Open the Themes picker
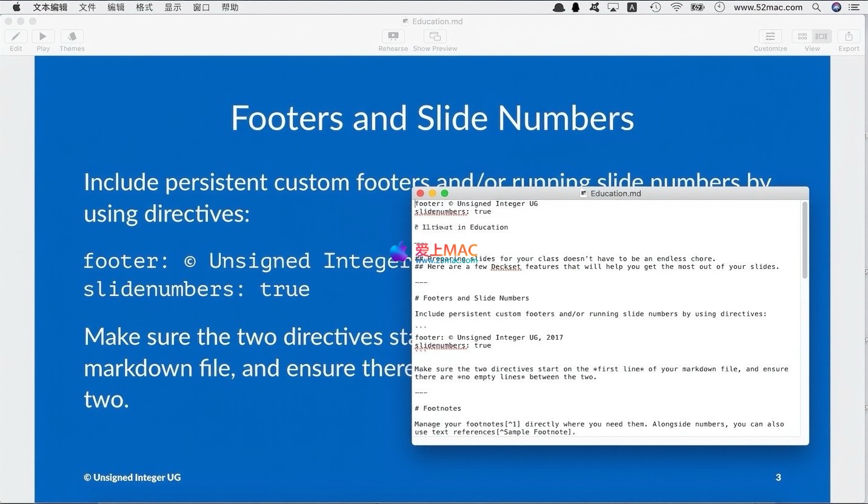The height and width of the screenshot is (504, 868). click(x=72, y=37)
